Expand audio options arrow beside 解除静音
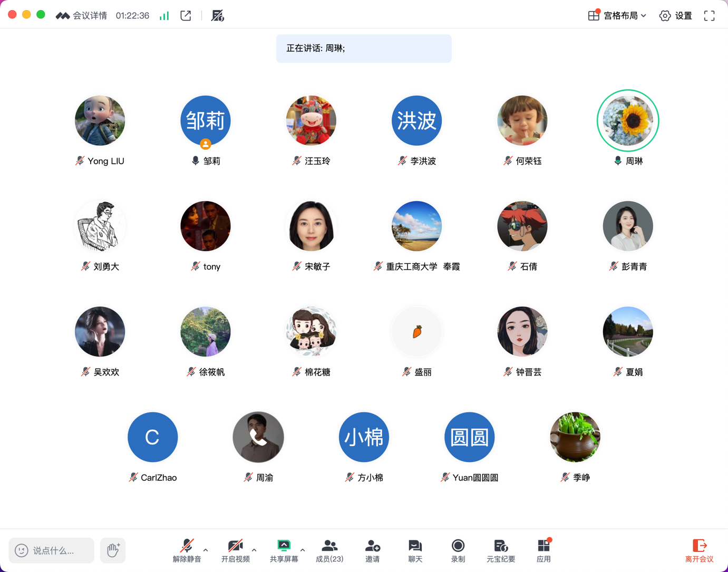Image resolution: width=728 pixels, height=572 pixels. pyautogui.click(x=206, y=550)
